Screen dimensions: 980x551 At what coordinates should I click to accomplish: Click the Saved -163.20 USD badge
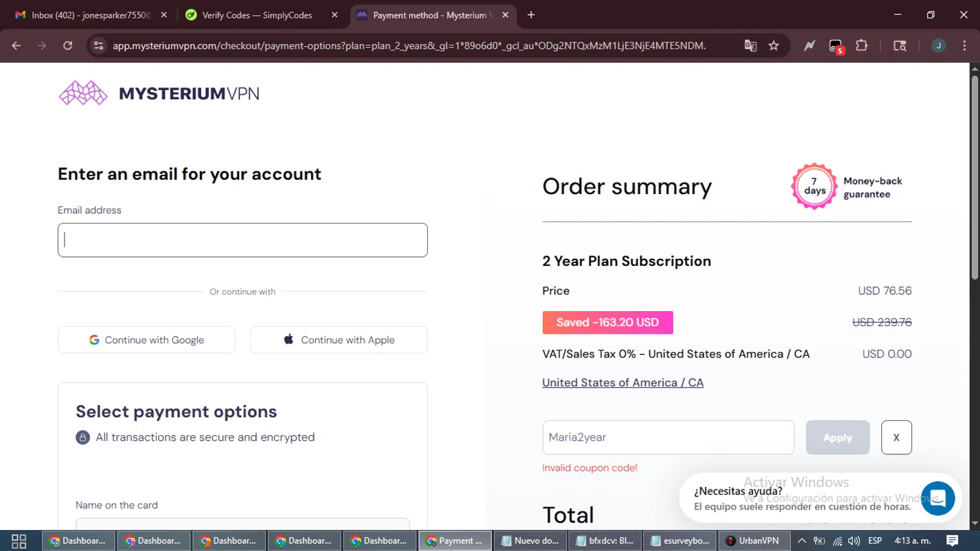click(x=608, y=322)
